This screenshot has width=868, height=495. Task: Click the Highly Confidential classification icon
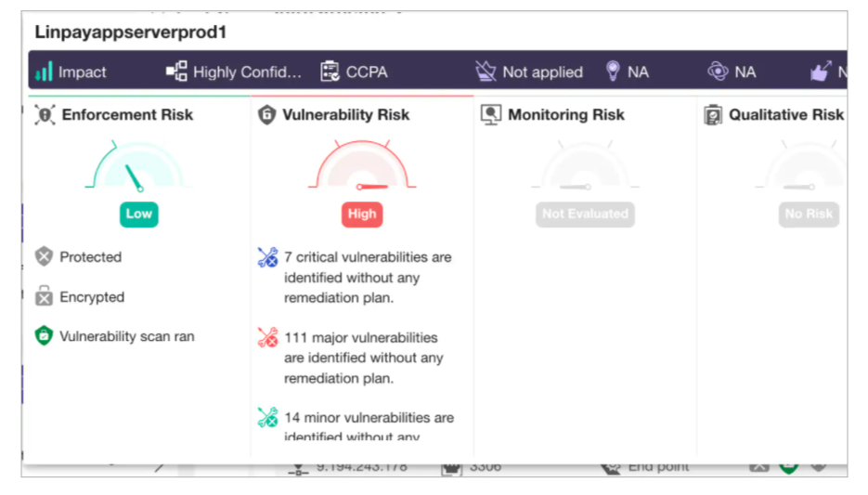pos(176,72)
